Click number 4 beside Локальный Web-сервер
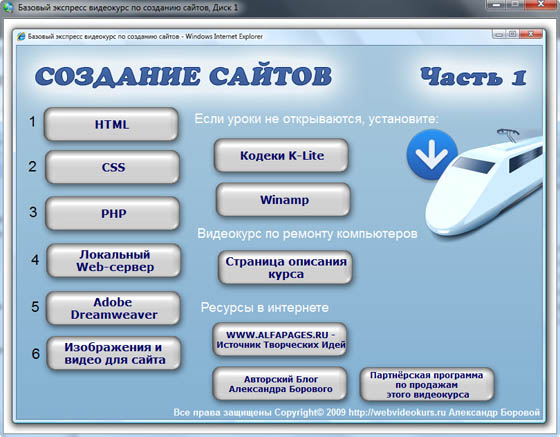The height and width of the screenshot is (437, 560). pos(35,260)
